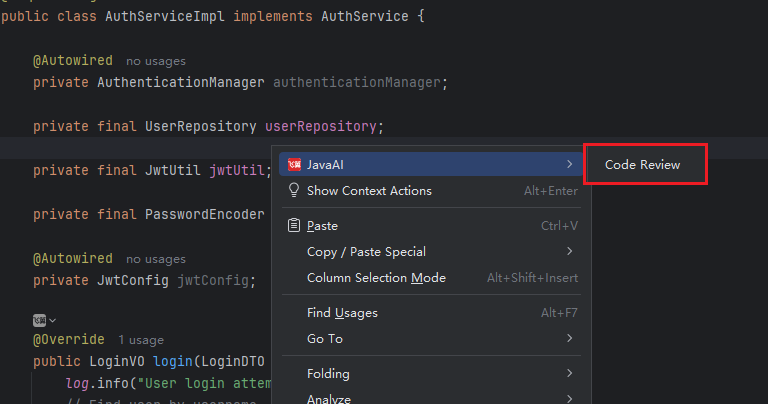Click "no usages" hint above jwtConfig field

(156, 259)
